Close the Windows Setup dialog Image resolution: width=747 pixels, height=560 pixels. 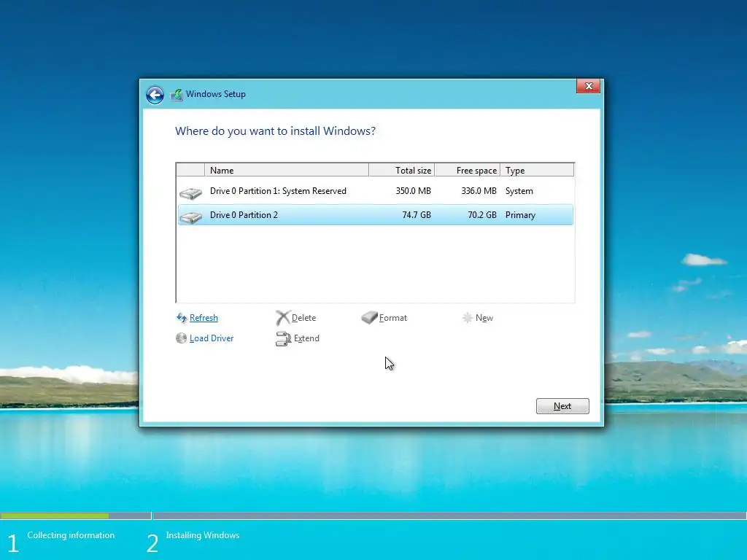click(x=589, y=86)
